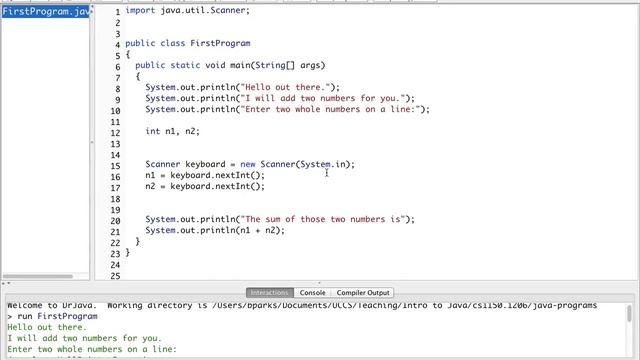Open the Console tab
The width and height of the screenshot is (640, 360).
(312, 293)
